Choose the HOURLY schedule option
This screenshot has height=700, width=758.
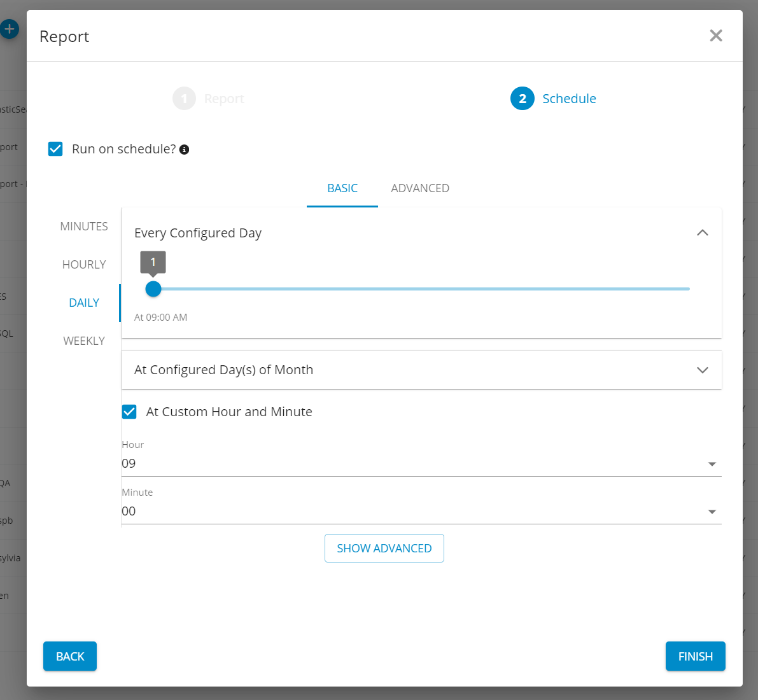point(84,265)
